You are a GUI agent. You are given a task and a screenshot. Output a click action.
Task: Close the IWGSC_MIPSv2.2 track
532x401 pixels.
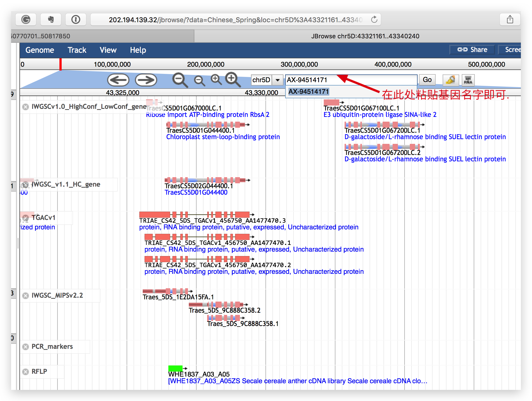click(26, 296)
